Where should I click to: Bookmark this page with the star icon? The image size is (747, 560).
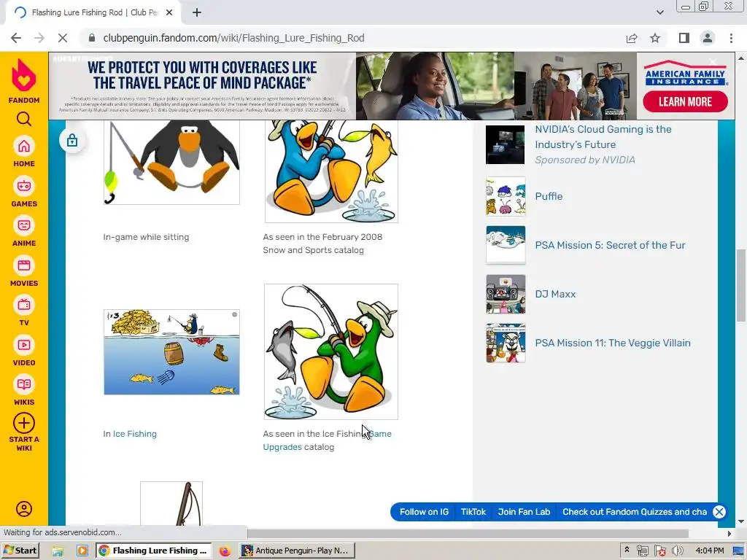click(655, 38)
